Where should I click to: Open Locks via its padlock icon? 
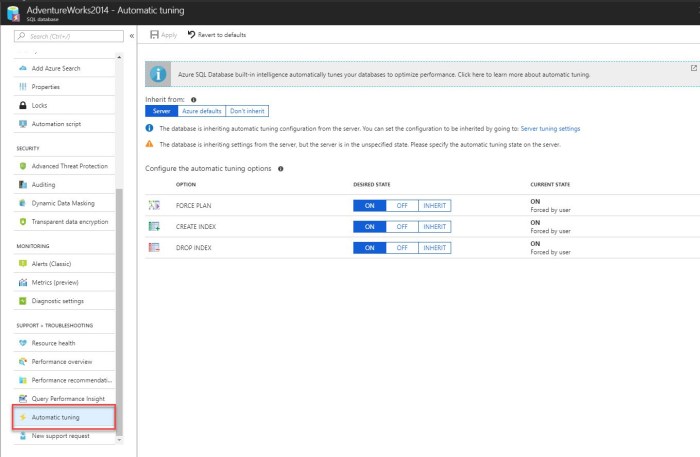[x=23, y=105]
